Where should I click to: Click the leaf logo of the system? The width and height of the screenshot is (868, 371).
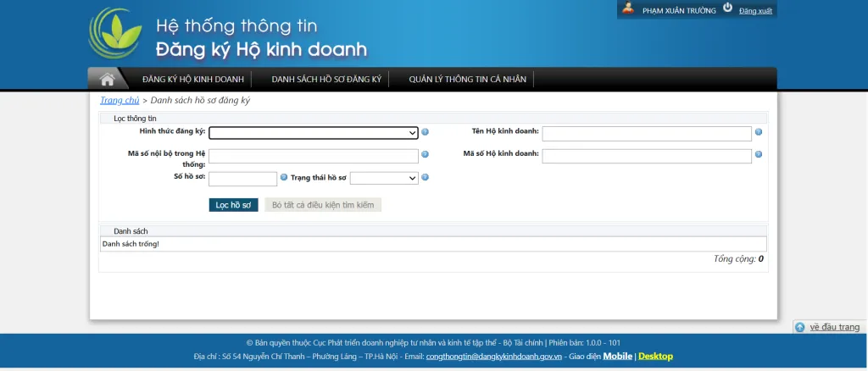point(115,33)
